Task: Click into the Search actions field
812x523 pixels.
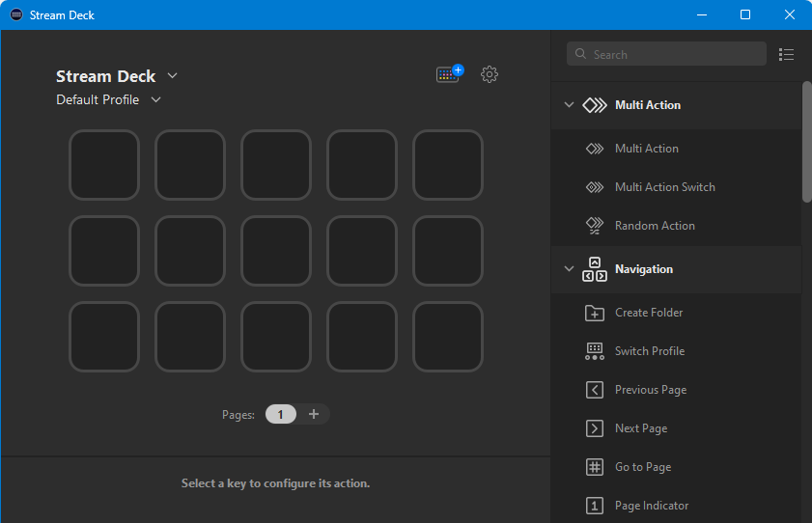Action: coord(666,54)
